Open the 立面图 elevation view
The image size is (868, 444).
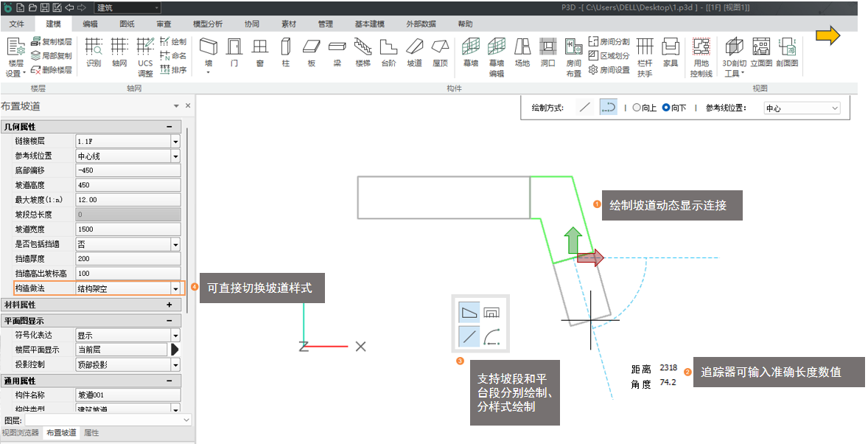[760, 52]
